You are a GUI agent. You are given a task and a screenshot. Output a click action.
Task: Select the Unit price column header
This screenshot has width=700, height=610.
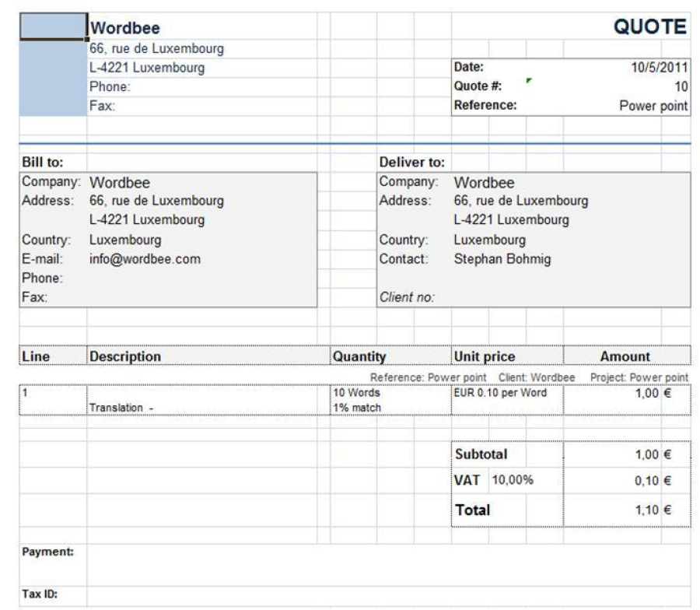[484, 356]
